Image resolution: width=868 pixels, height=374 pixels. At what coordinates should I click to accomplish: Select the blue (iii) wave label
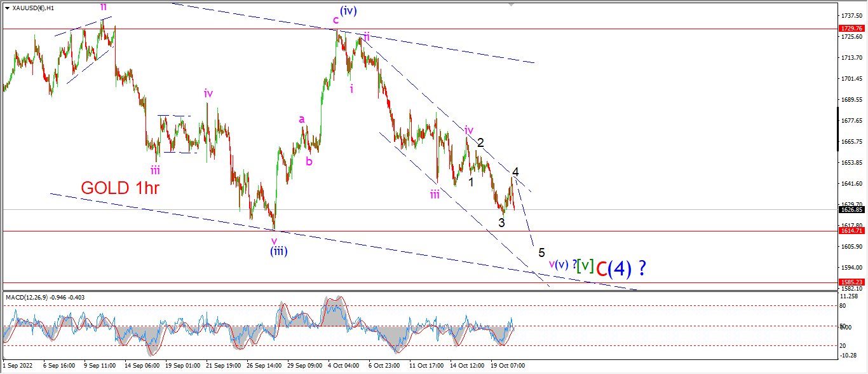pos(277,251)
